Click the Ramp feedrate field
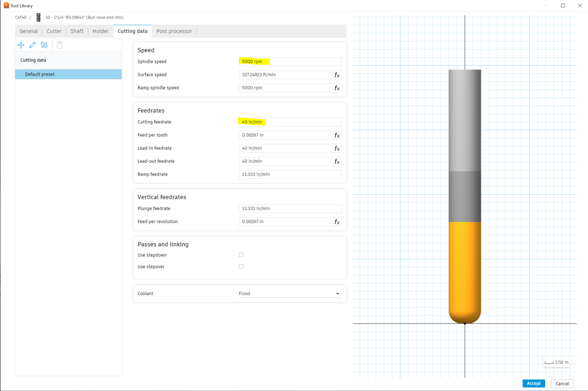This screenshot has width=588, height=391. point(290,174)
